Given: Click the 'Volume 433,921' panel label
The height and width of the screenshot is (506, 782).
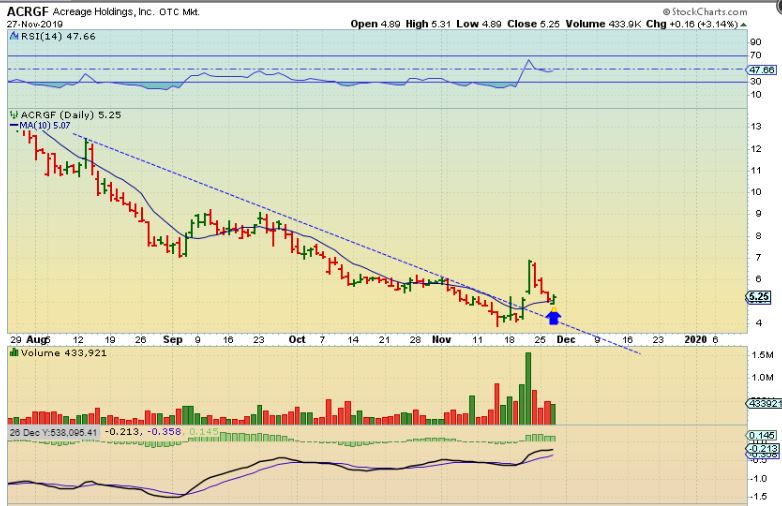Looking at the screenshot, I should (x=64, y=353).
